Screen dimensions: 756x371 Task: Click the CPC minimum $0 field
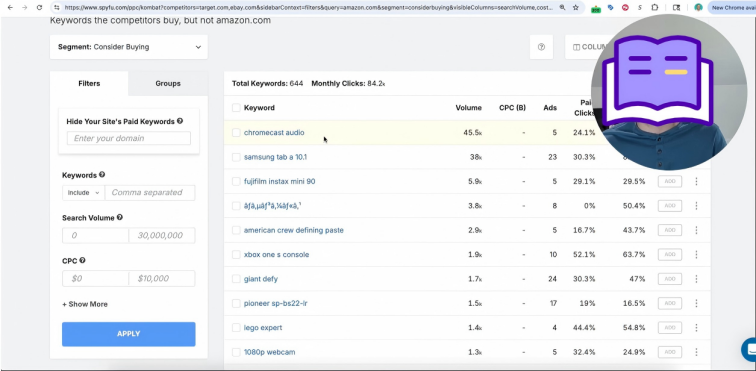(95, 278)
